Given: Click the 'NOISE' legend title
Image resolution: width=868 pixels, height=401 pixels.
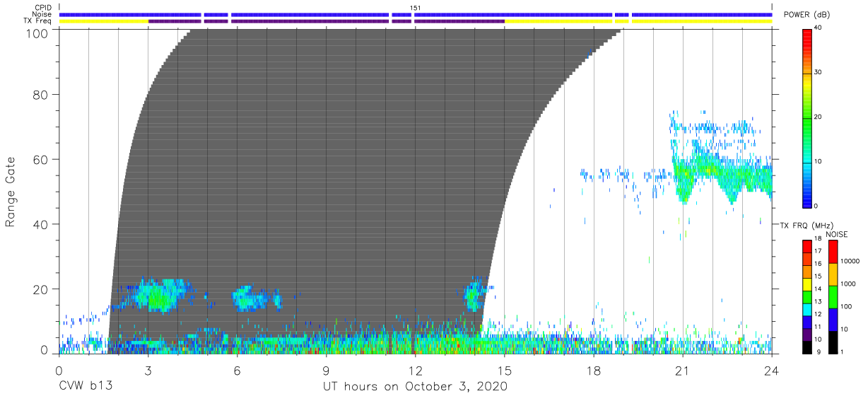Looking at the screenshot, I should (836, 234).
